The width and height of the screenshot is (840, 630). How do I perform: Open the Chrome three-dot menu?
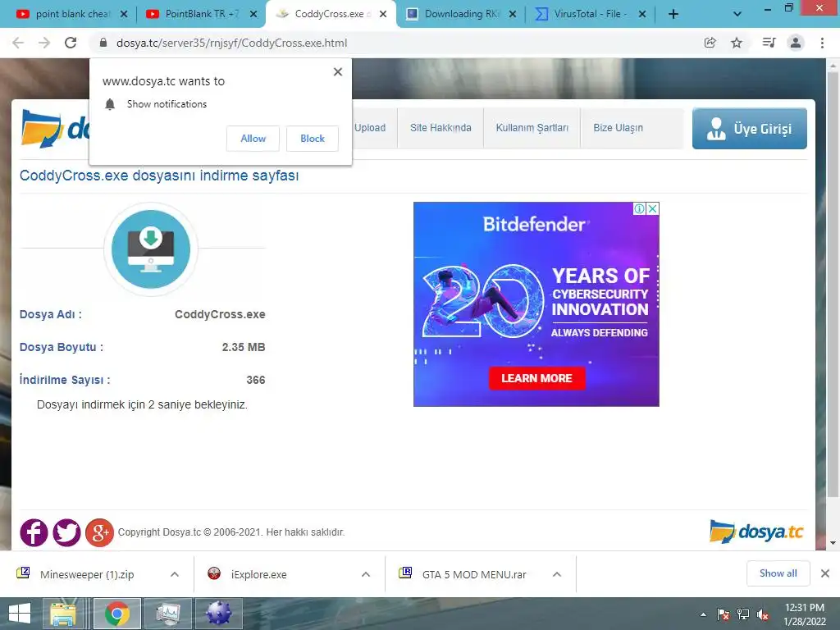pos(822,43)
